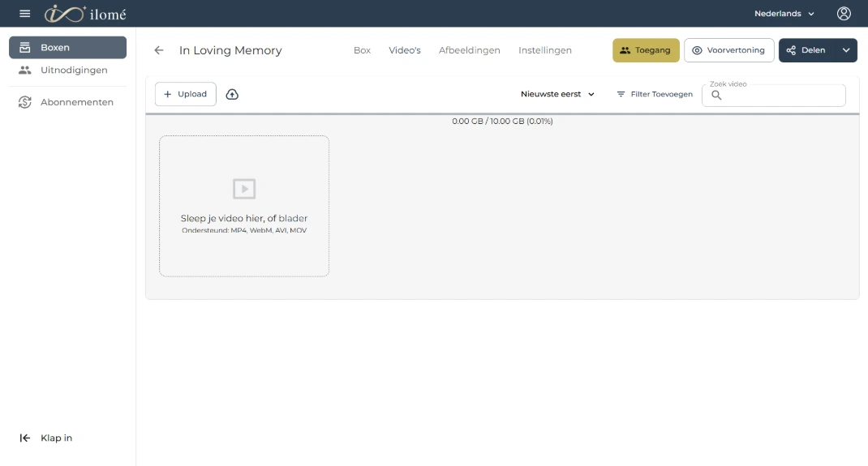Click Filter Toevoegen
Viewport: 868px width, 466px height.
655,95
